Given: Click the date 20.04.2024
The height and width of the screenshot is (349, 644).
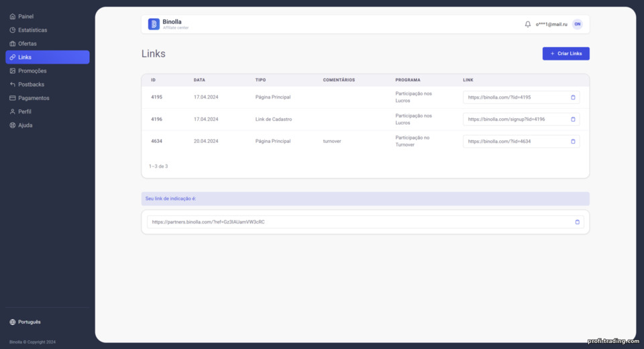Looking at the screenshot, I should pyautogui.click(x=206, y=141).
